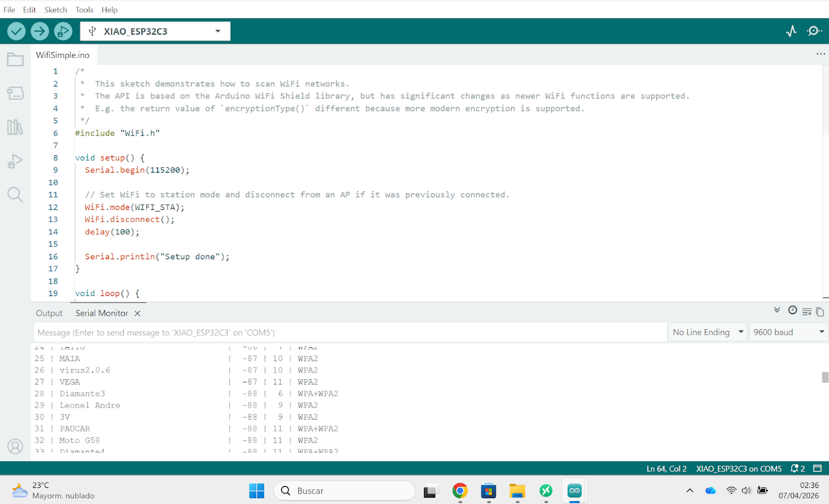Open the editor tab options ellipsis
This screenshot has width=829, height=504.
[820, 54]
